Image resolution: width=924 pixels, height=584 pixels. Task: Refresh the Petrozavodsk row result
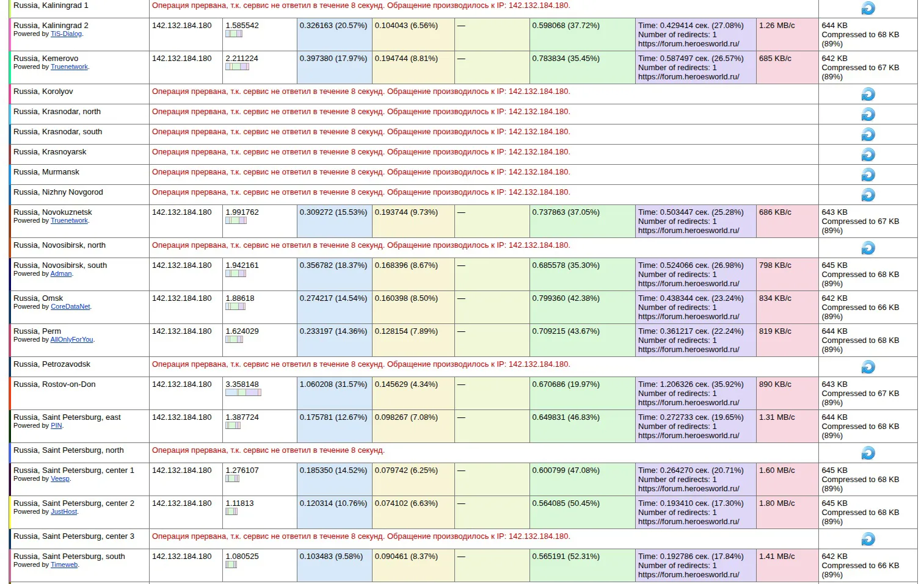(868, 367)
